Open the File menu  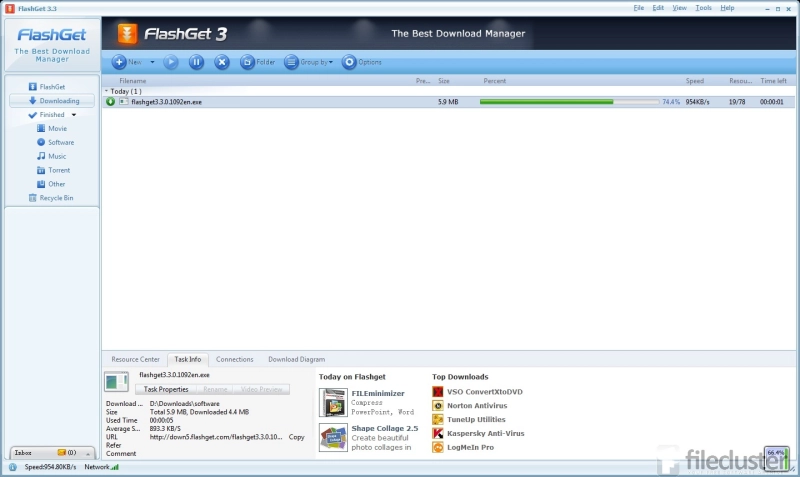[x=639, y=8]
